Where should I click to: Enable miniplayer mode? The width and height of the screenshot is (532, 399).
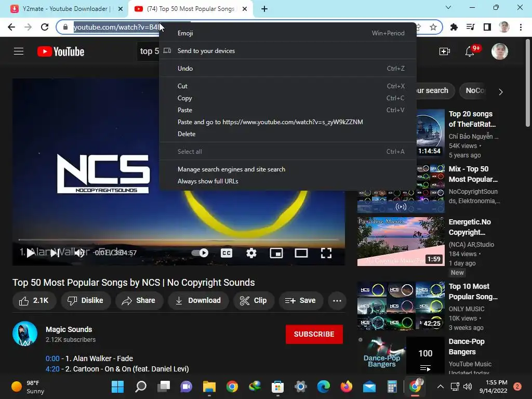(276, 253)
